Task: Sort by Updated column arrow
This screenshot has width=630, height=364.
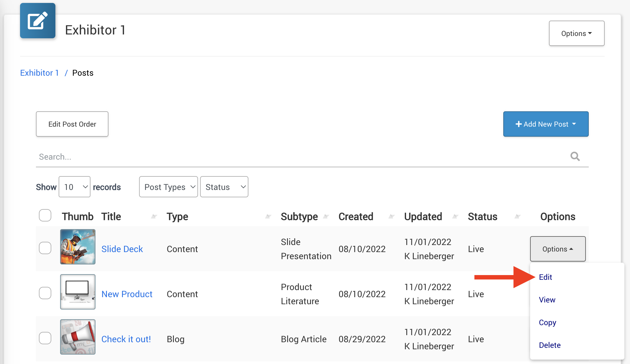Action: tap(455, 217)
